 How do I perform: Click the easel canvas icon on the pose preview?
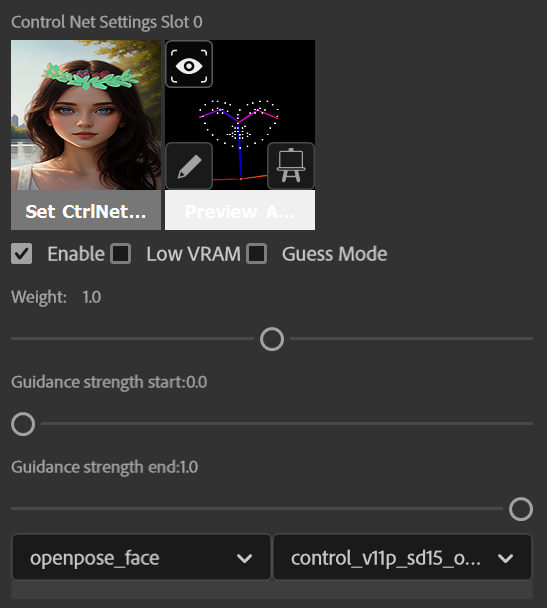point(291,166)
